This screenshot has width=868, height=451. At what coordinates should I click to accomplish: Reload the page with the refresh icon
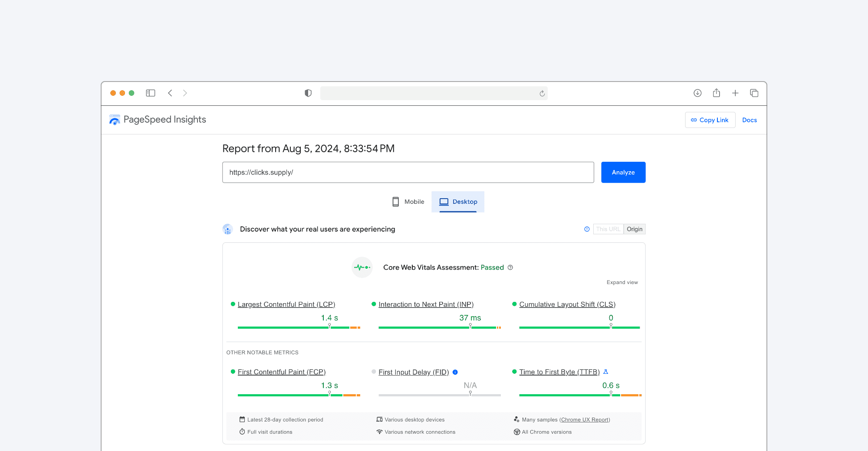coord(542,93)
